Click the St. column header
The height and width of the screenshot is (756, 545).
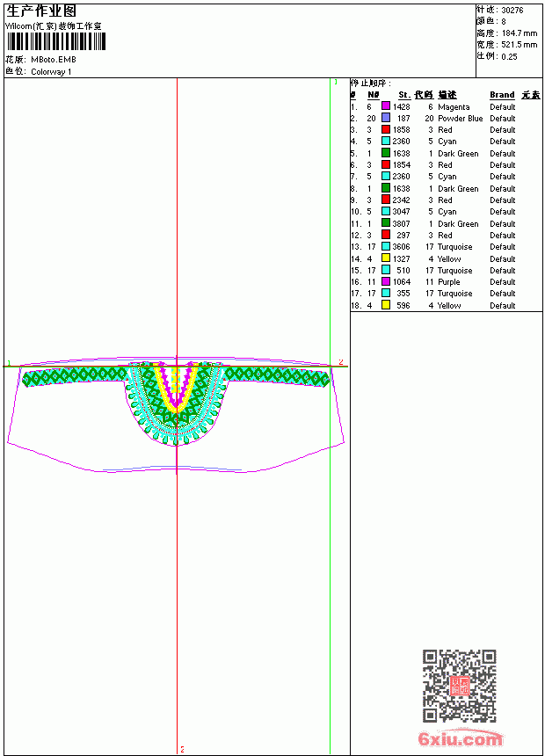tap(404, 95)
